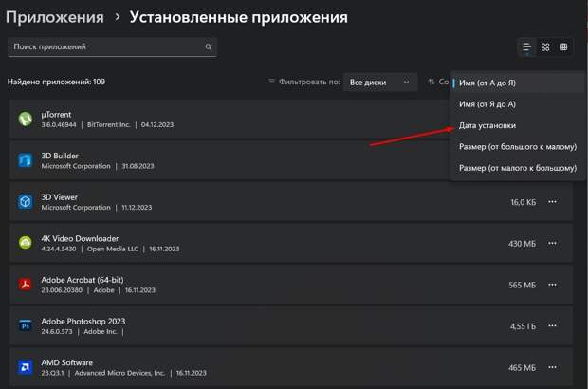588x389 pixels.
Task: Switch to table view layout
Action: pyautogui.click(x=564, y=47)
